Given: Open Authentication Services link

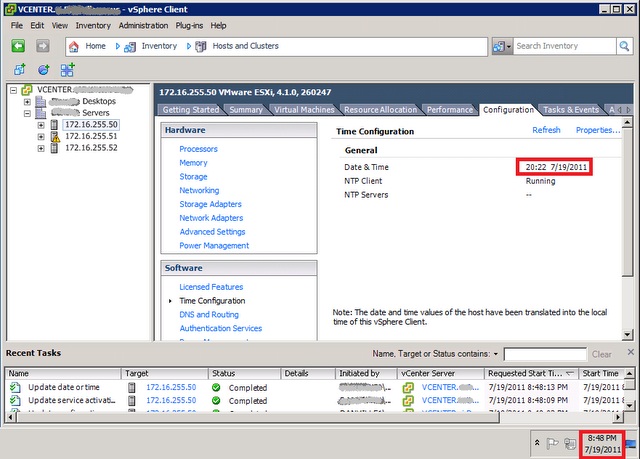Looking at the screenshot, I should (221, 328).
